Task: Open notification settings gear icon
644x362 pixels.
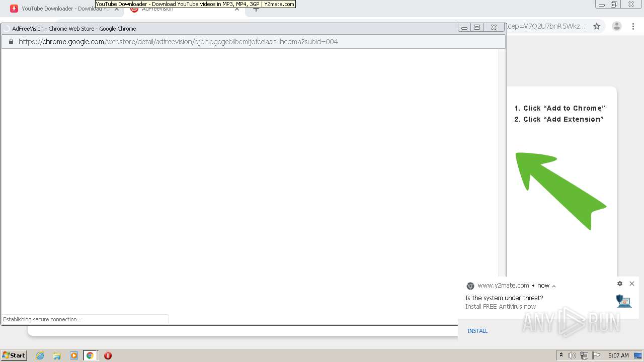Action: point(620,284)
